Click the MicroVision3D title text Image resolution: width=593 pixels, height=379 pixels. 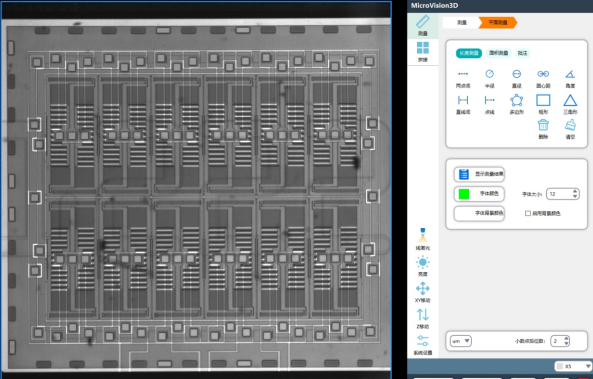click(x=435, y=6)
